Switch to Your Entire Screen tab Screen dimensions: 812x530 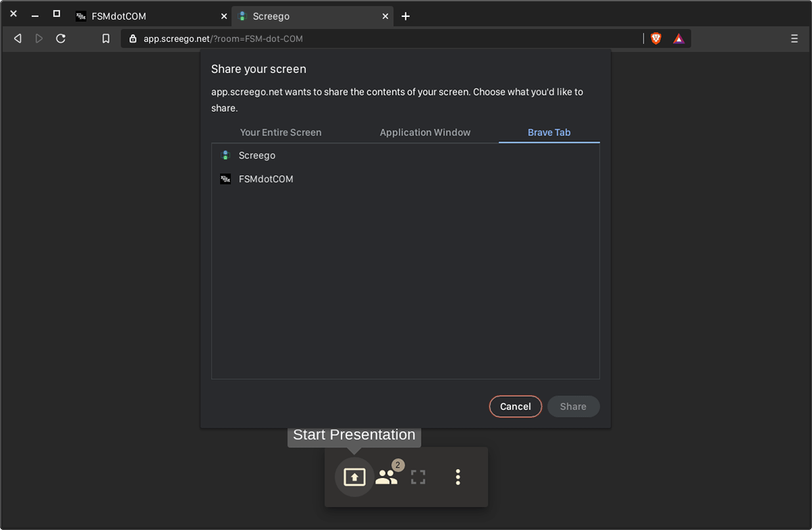point(281,133)
